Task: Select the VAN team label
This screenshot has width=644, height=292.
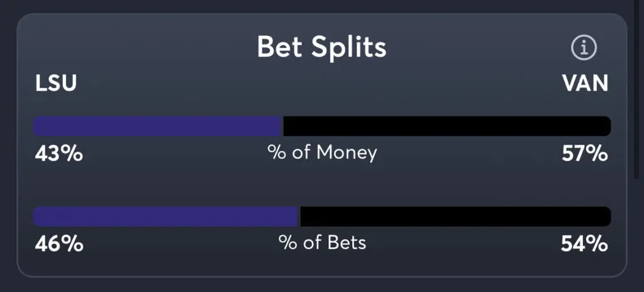Action: tap(585, 84)
